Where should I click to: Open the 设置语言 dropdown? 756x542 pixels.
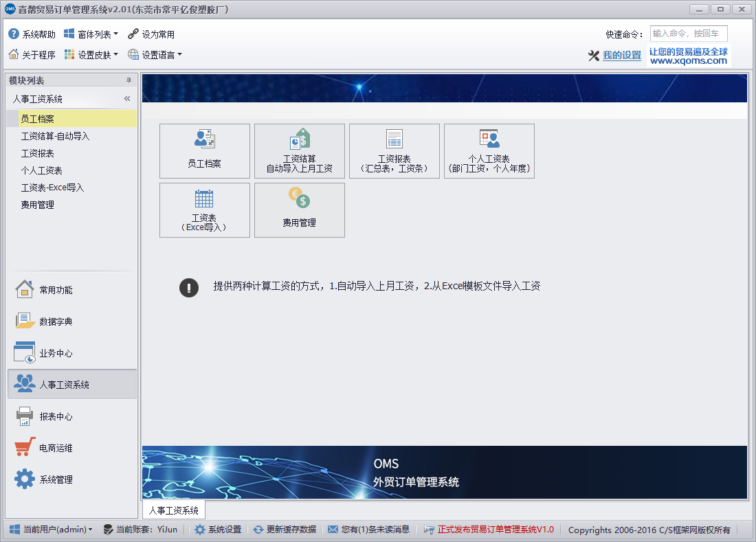point(155,54)
